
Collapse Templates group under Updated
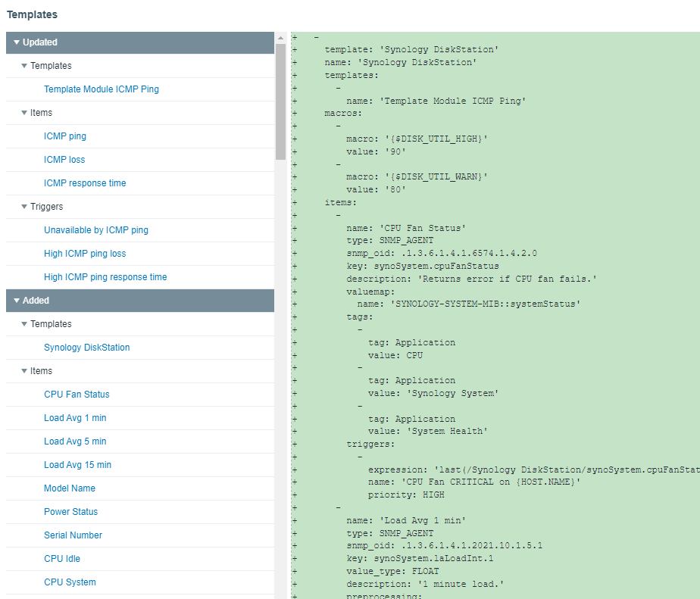tap(24, 66)
